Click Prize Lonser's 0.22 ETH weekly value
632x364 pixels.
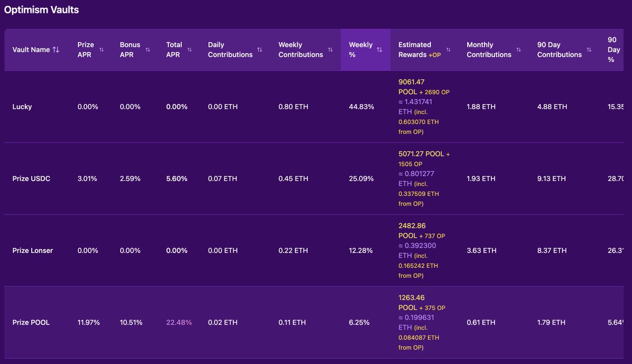(293, 251)
